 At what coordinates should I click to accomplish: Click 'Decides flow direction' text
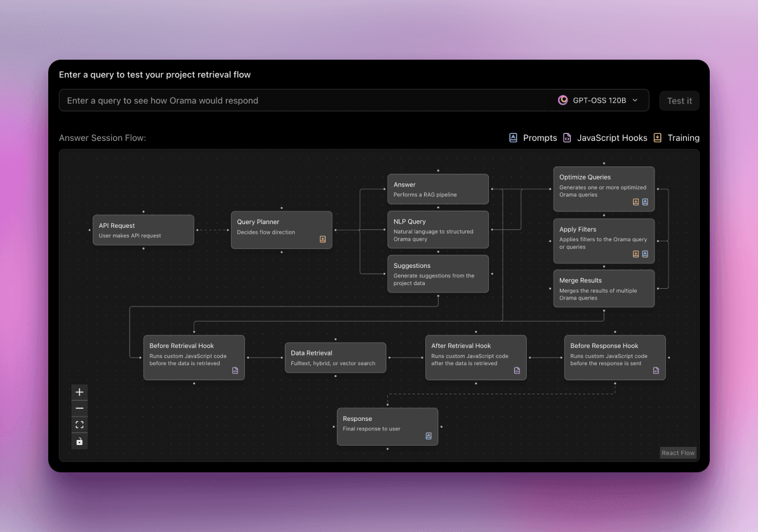click(x=266, y=232)
